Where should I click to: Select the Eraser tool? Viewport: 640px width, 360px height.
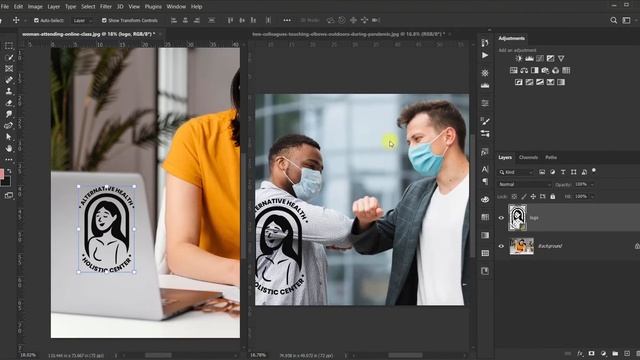point(9,103)
